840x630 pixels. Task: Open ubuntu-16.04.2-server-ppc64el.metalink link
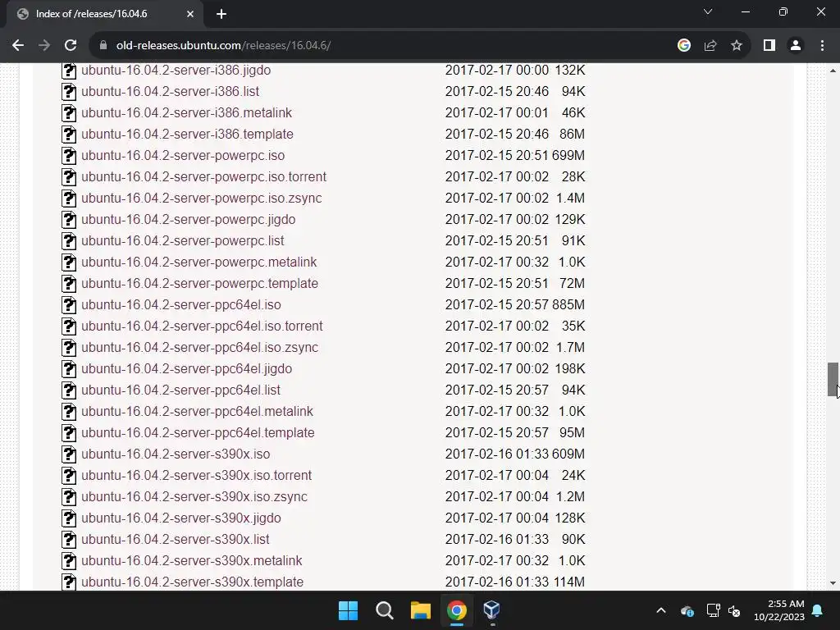197,412
